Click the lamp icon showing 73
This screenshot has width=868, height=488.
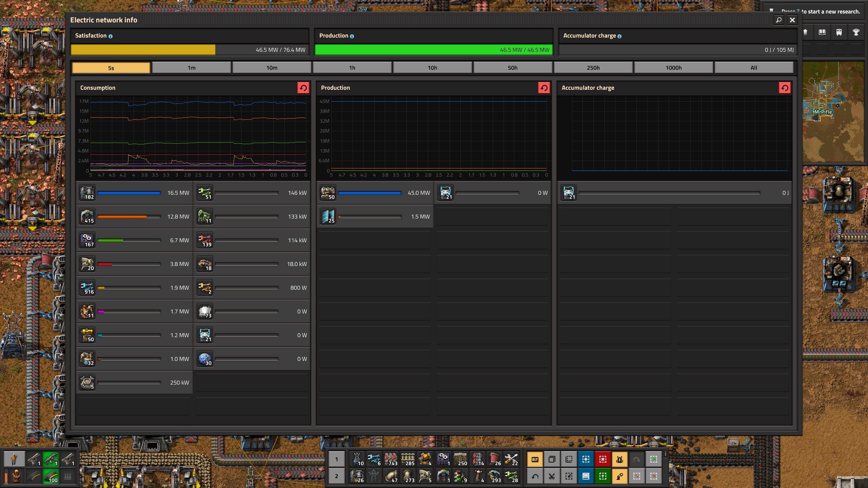click(x=205, y=311)
